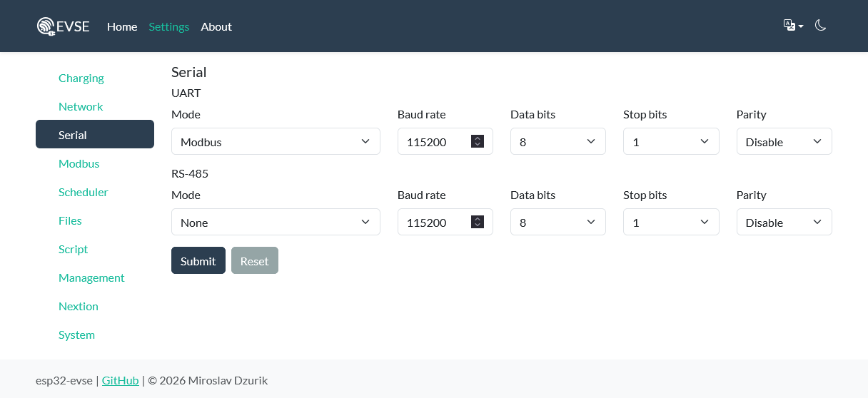The width and height of the screenshot is (868, 398).
Task: Open UART Mode dropdown showing Modbus
Action: coord(276,141)
